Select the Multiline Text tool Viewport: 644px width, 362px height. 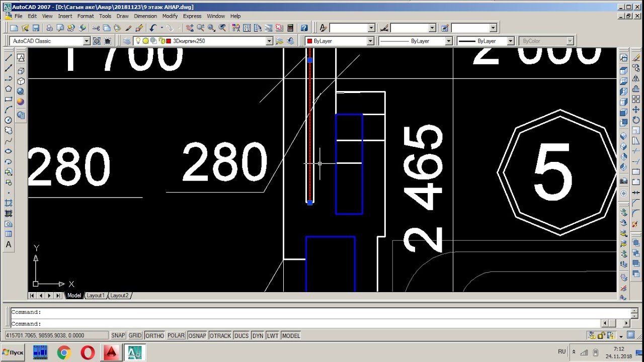(x=9, y=245)
